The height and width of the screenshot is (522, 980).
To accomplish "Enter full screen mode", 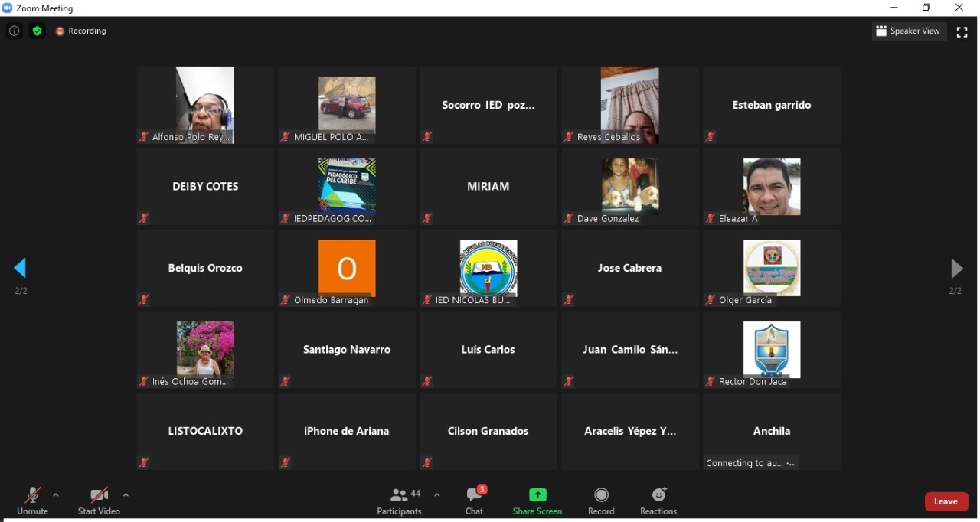I will (962, 32).
